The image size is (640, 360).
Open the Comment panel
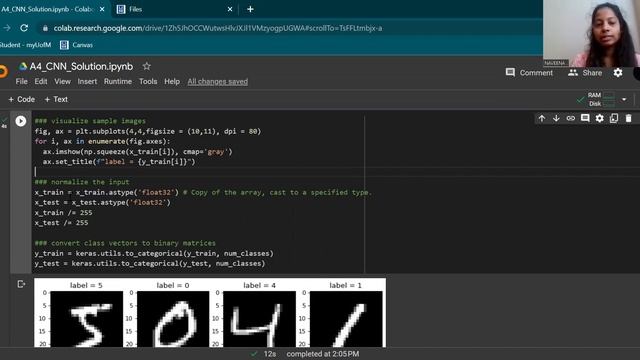pyautogui.click(x=529, y=73)
